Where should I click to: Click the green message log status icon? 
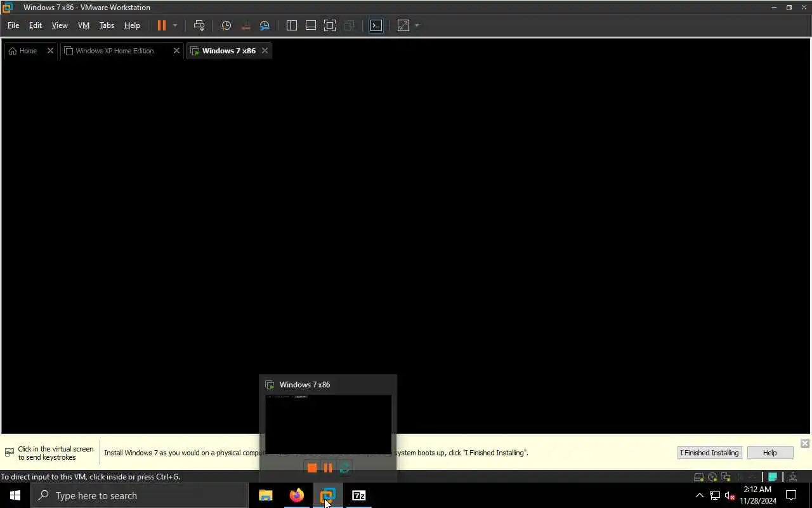click(x=773, y=477)
